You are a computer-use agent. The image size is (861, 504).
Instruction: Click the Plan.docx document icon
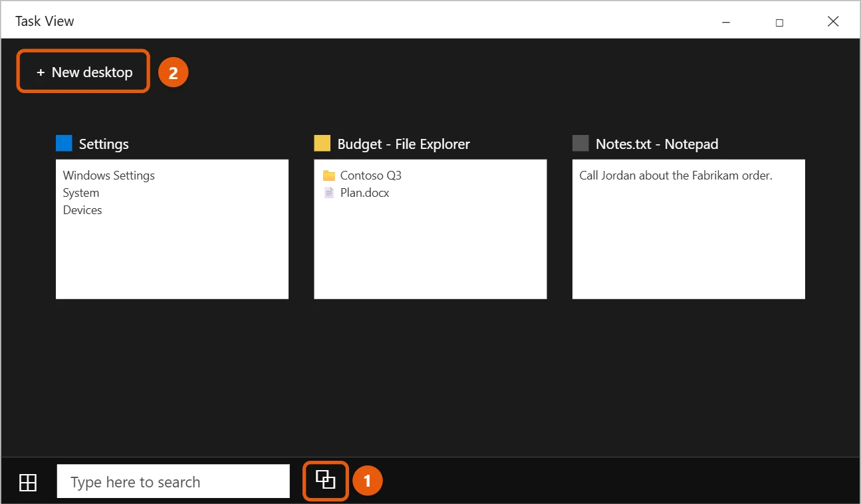click(x=328, y=193)
